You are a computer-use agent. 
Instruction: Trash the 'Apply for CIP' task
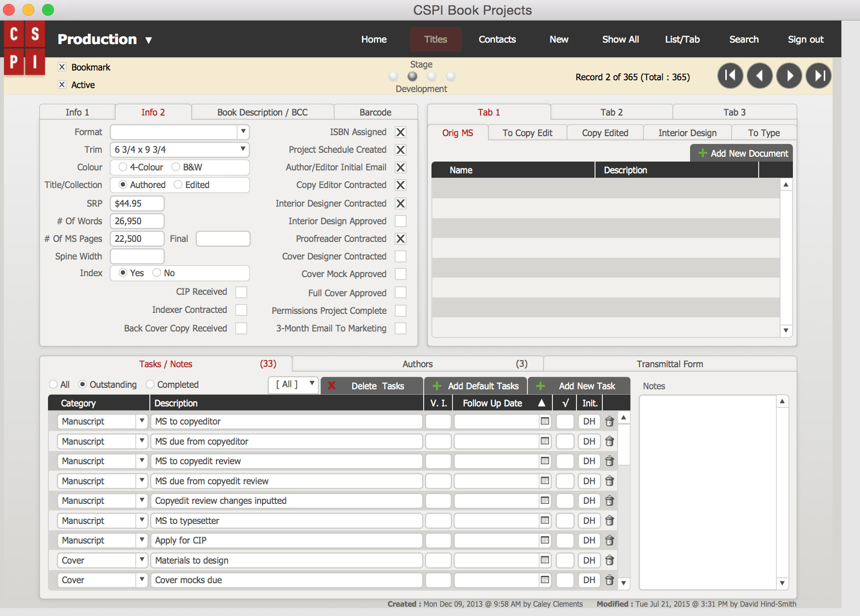[609, 541]
